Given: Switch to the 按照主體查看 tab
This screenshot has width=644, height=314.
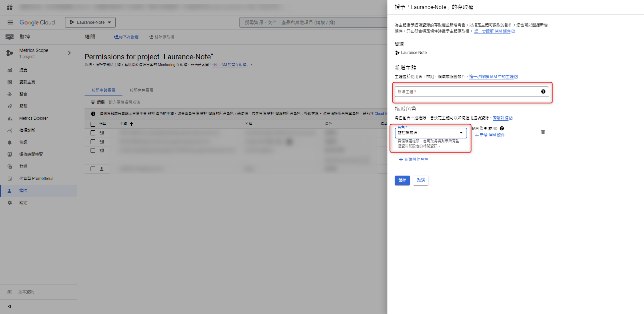Looking at the screenshot, I should coord(104,90).
